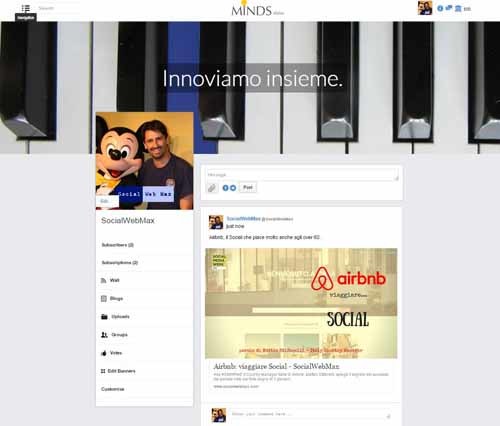Click the post author avatar
Screen dimensions: 500x426
coord(216,222)
